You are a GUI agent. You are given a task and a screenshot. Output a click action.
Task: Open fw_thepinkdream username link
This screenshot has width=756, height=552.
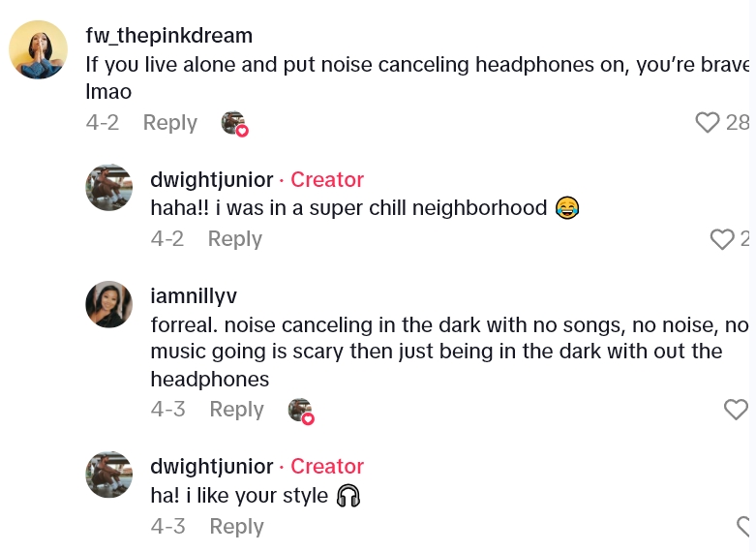tap(169, 36)
